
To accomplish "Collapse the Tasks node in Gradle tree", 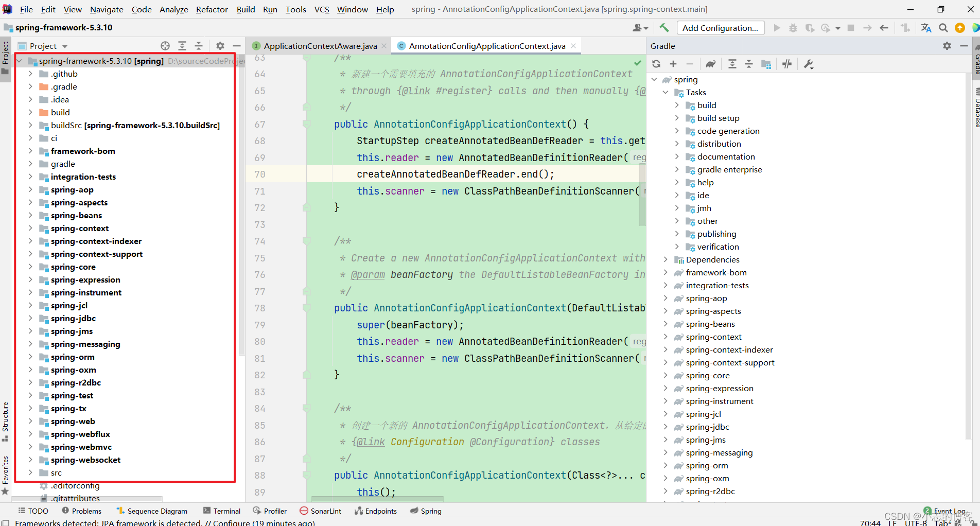I will tap(666, 92).
